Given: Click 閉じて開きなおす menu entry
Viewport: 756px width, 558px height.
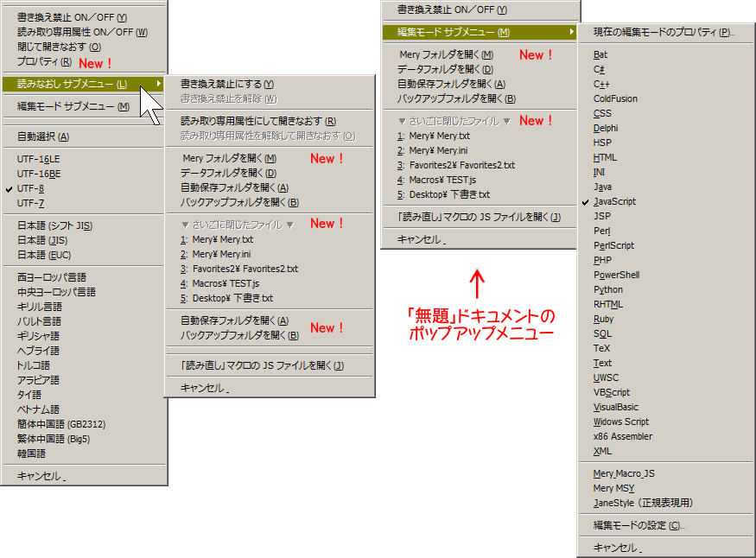Looking at the screenshot, I should [x=59, y=47].
